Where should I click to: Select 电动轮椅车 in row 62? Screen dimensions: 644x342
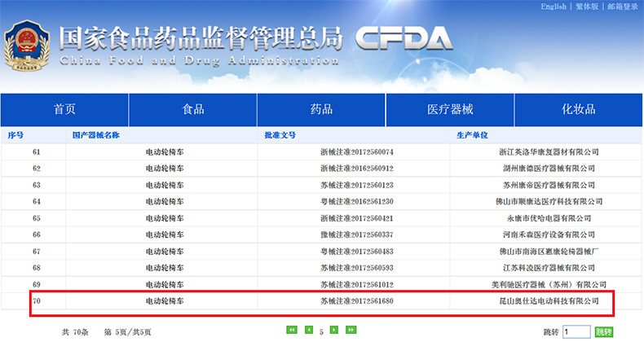click(x=165, y=169)
